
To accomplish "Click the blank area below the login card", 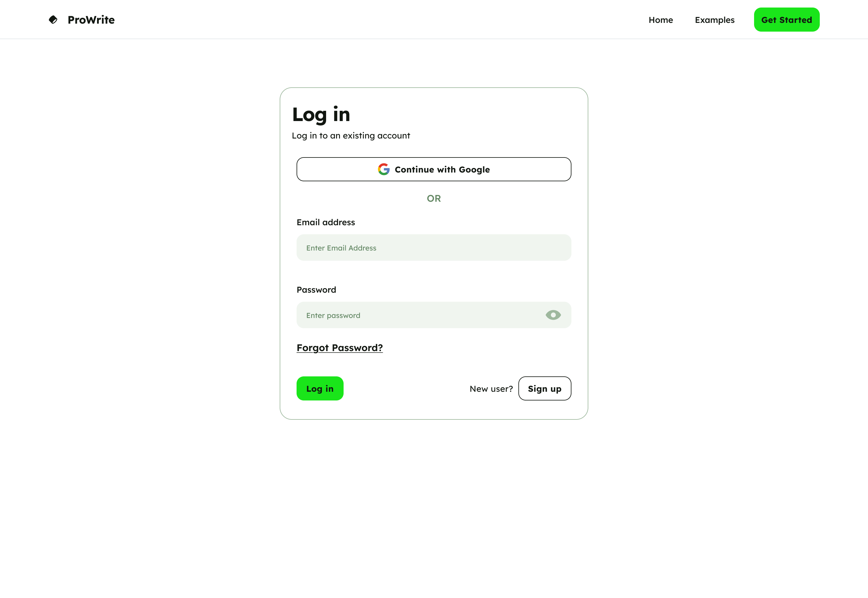I will [434, 506].
